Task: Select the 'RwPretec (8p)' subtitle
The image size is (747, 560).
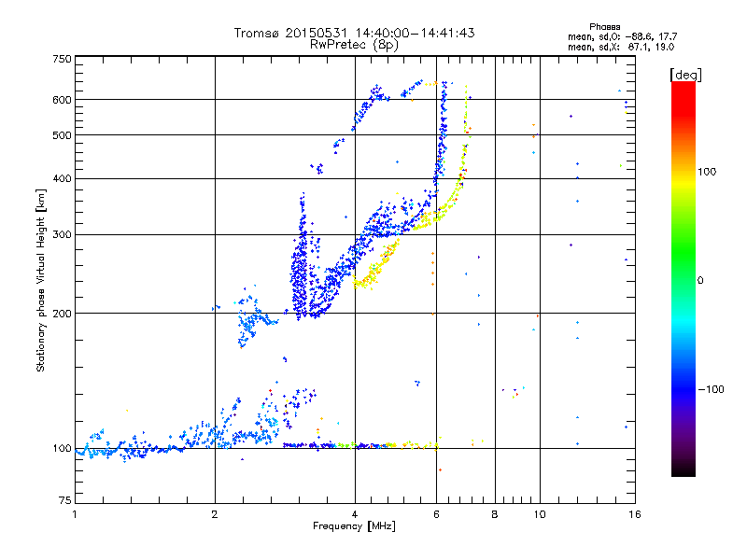Action: click(x=354, y=45)
